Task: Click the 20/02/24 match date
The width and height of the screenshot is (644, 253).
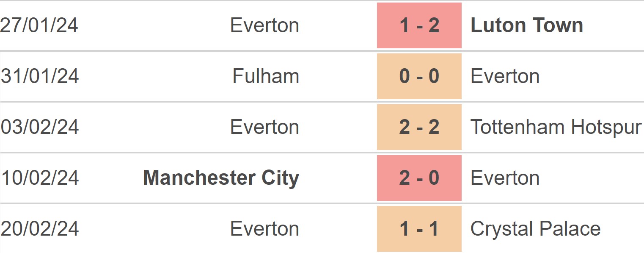Action: (40, 229)
